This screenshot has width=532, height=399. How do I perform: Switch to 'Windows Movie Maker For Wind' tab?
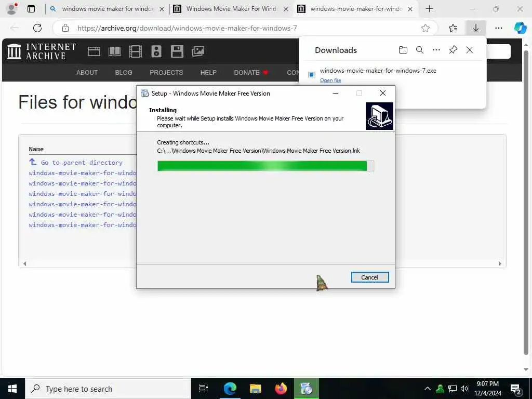(231, 9)
